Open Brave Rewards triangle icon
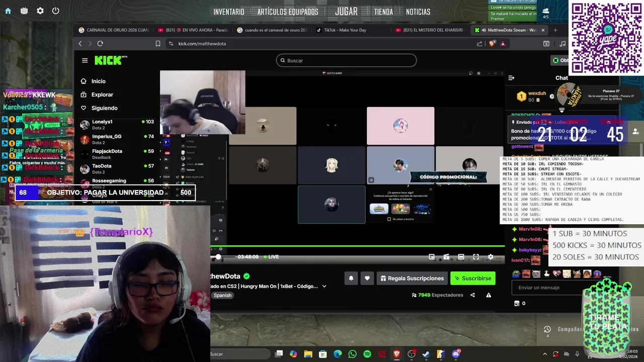Viewport: 644px width, 362px height. 503,44
